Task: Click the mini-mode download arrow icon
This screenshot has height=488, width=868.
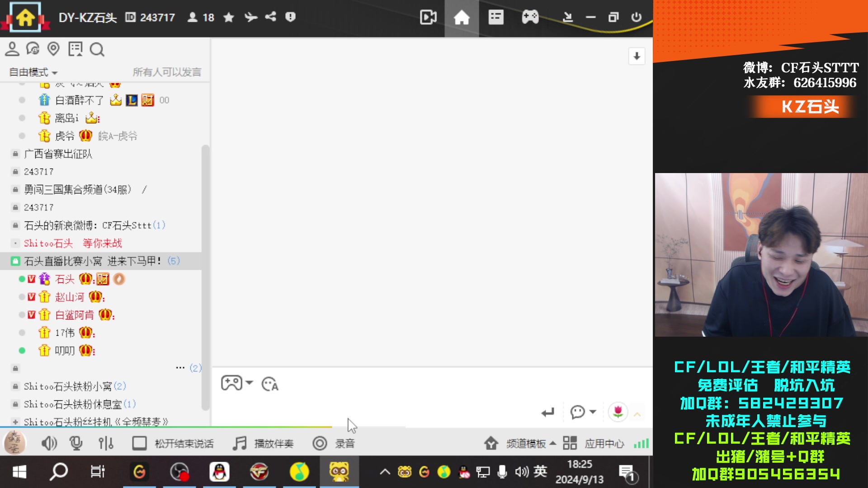Action: pos(568,18)
